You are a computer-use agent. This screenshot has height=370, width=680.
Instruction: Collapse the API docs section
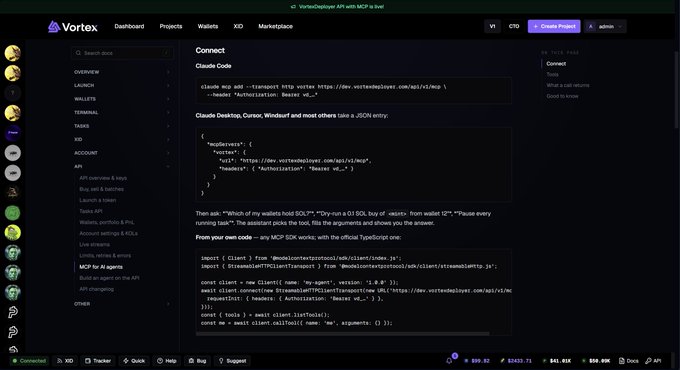[x=121, y=167]
